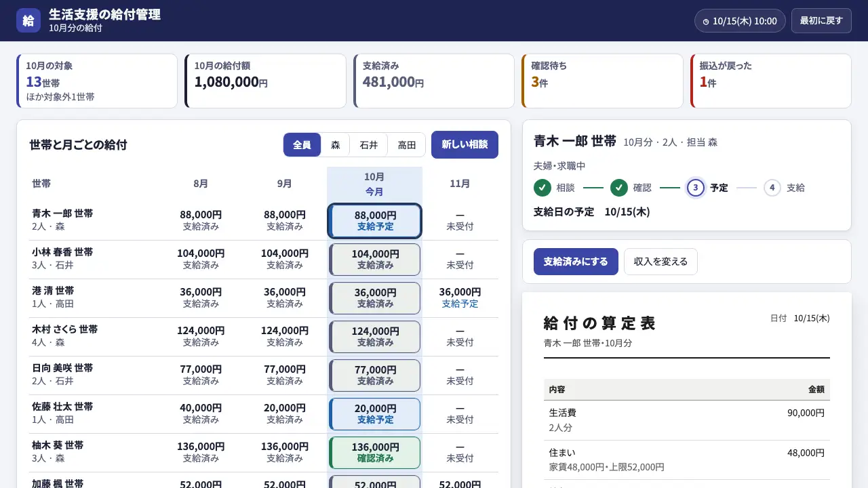Select the 確認 step checkmark circle

pos(618,188)
